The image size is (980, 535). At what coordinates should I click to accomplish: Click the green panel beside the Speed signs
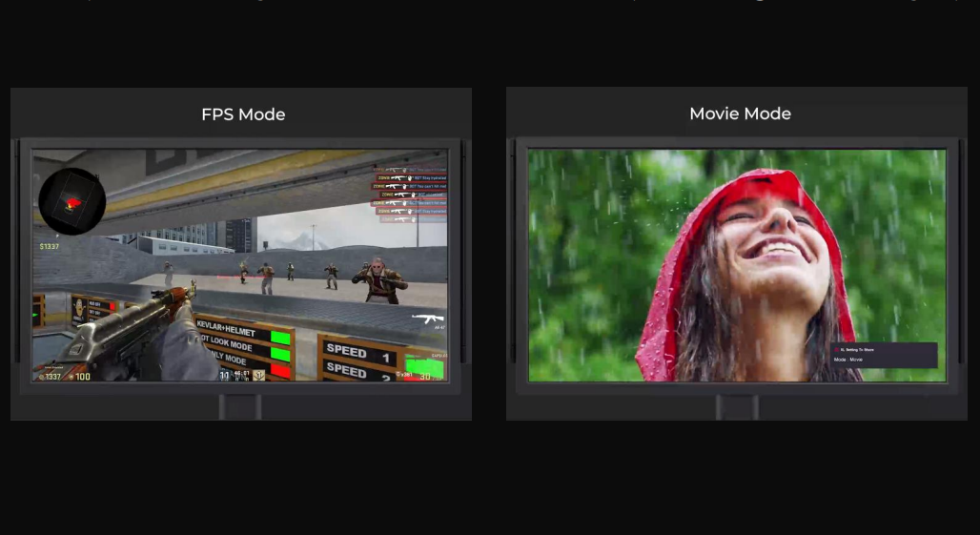423,365
